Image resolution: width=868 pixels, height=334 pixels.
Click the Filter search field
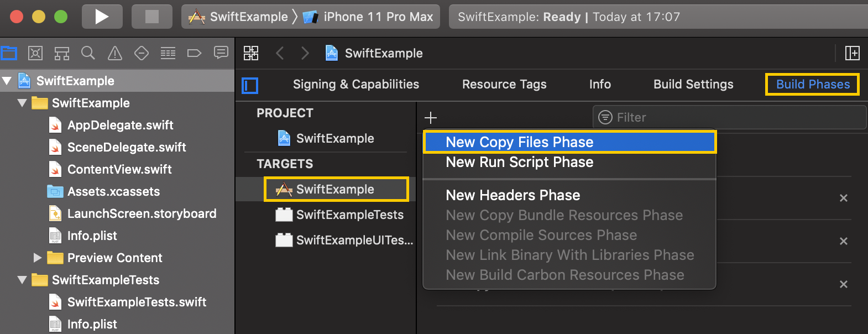[x=729, y=117]
